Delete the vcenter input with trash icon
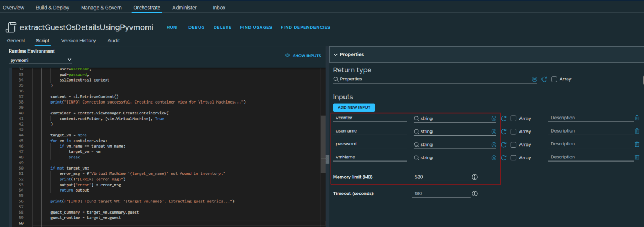This screenshot has width=644, height=227. [x=637, y=118]
